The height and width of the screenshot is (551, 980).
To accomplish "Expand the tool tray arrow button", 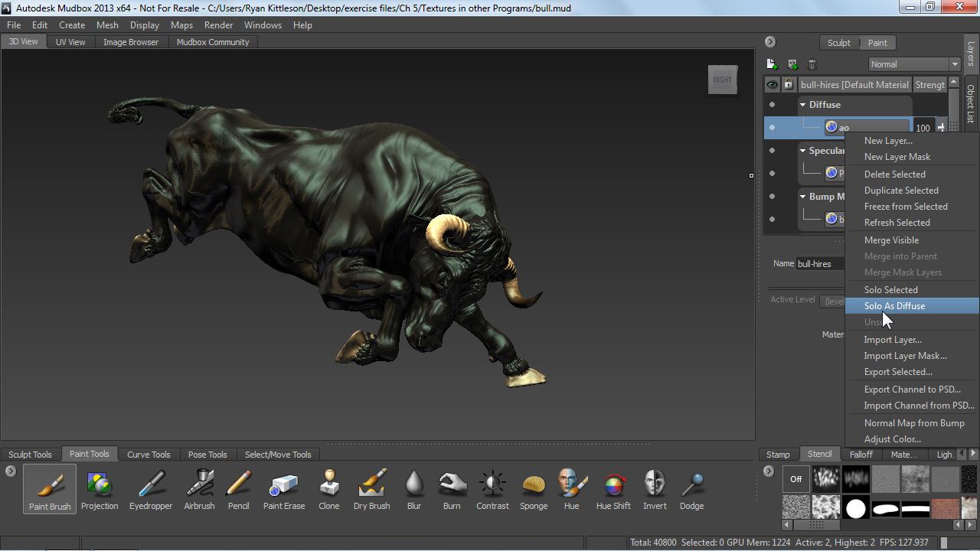I will tap(10, 471).
